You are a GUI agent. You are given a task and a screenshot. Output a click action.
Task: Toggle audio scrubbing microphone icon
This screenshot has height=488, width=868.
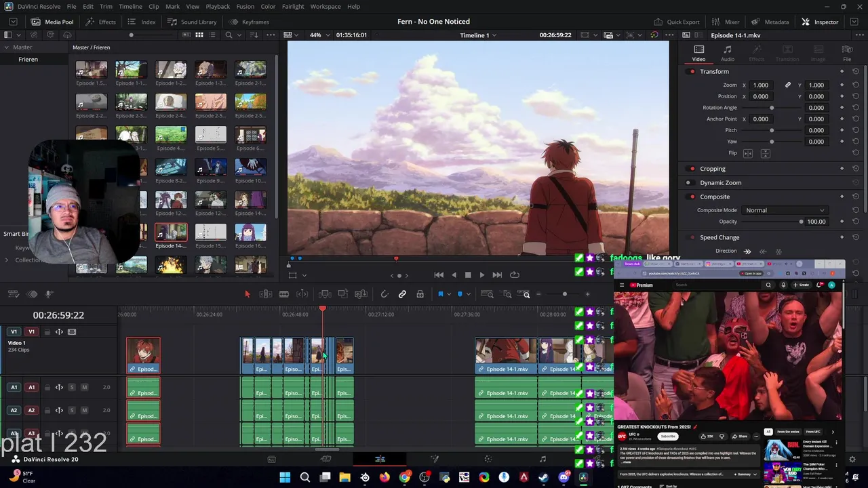point(49,294)
